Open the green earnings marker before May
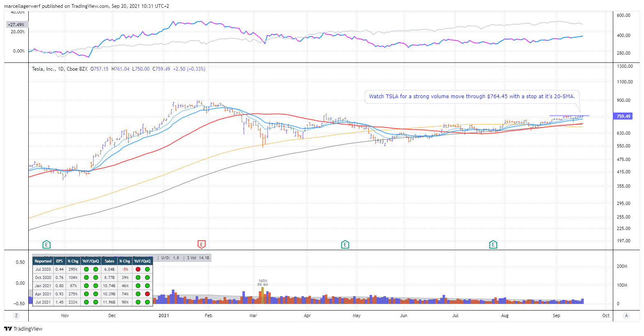Viewport: 644px width, 336px height. click(345, 245)
